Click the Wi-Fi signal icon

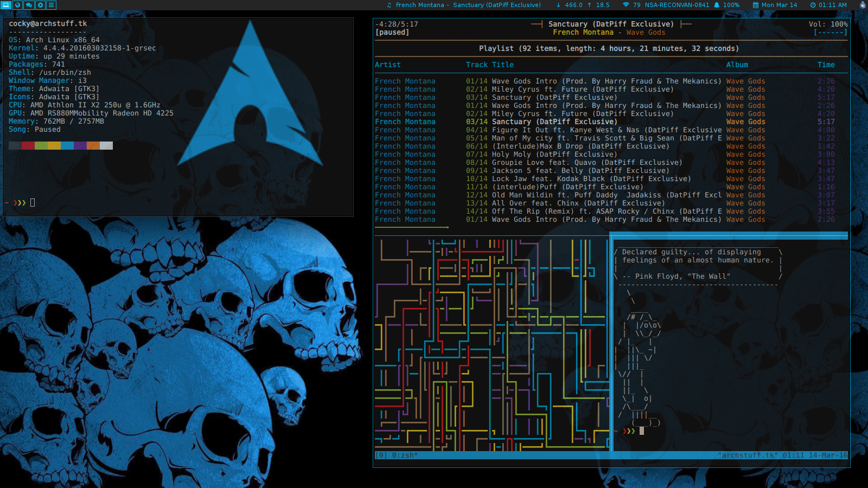[626, 5]
